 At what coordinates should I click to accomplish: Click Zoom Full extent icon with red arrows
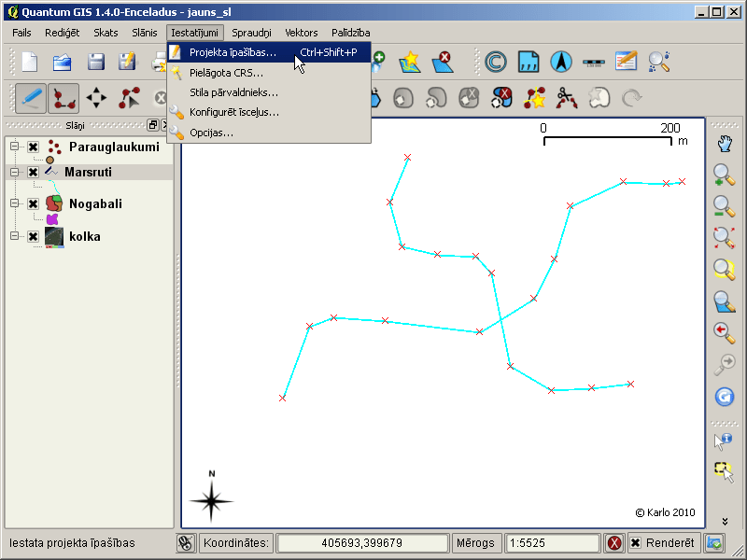tap(725, 238)
